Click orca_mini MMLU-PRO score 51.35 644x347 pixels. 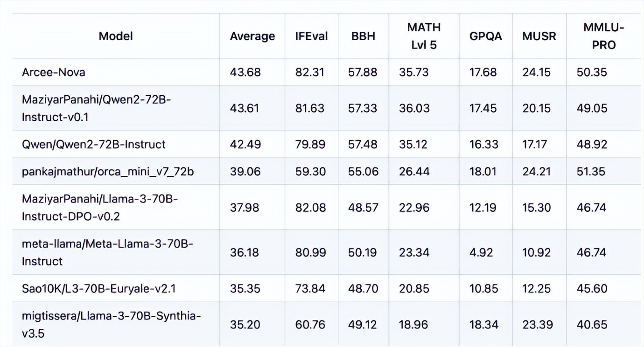click(590, 172)
